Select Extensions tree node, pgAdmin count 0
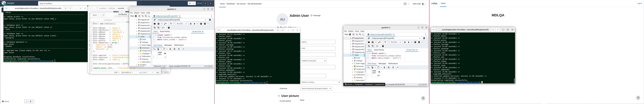Image resolution: width=644 pixels, height=104 pixels. [145, 48]
